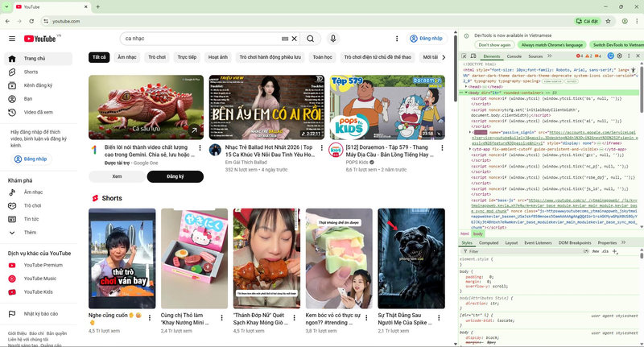The image size is (644, 347).
Task: Open YouTube Kids in sidebar
Action: pos(38,292)
